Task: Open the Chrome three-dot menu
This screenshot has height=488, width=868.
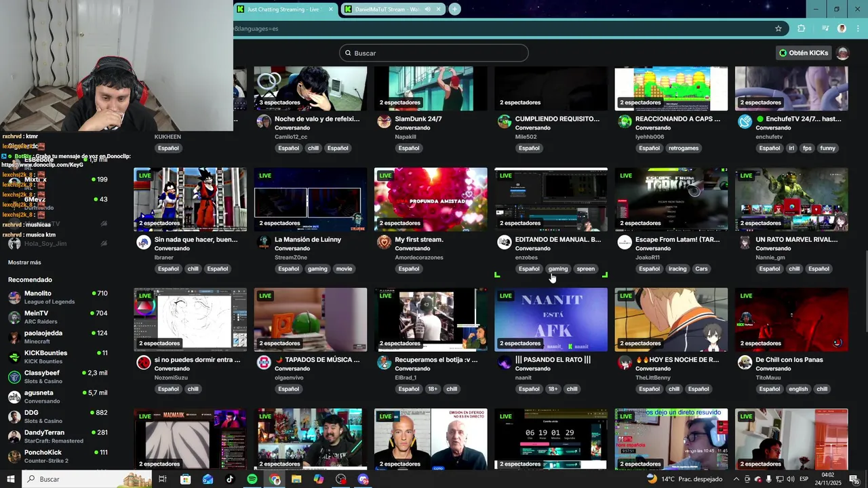Action: (856, 28)
